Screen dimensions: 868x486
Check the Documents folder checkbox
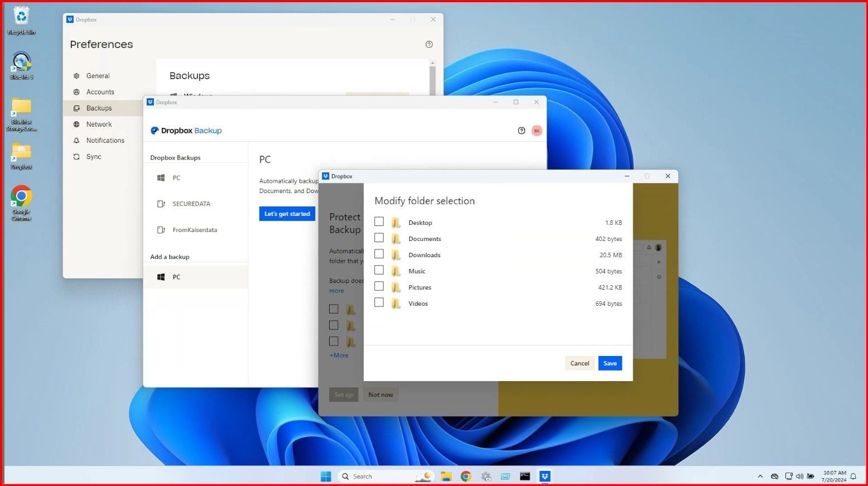pyautogui.click(x=379, y=238)
